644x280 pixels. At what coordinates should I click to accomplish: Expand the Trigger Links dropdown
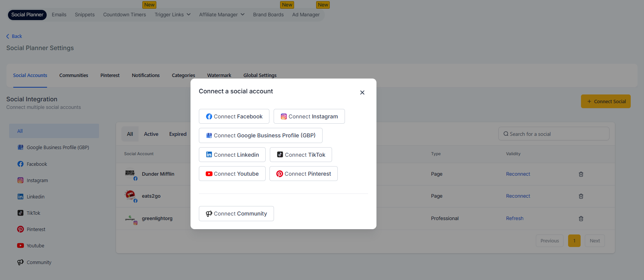tap(173, 15)
